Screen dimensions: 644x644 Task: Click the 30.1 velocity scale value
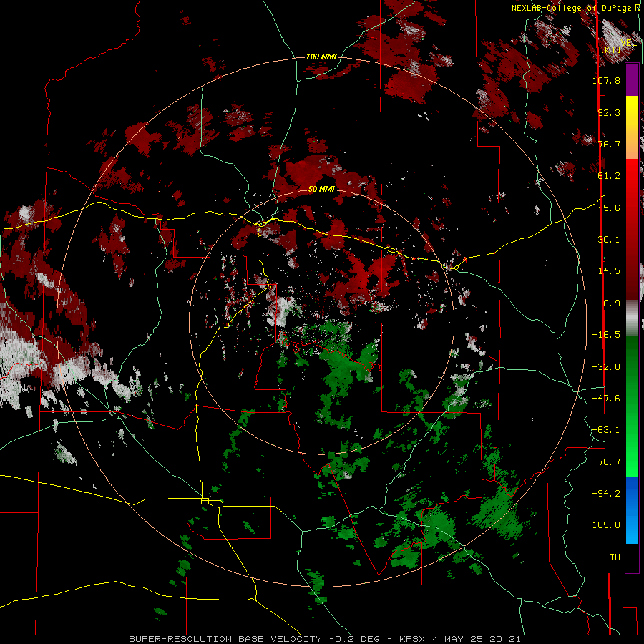point(609,240)
